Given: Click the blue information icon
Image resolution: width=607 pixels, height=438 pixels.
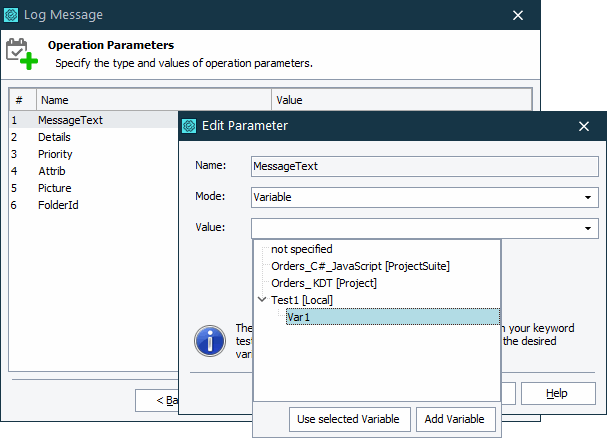Looking at the screenshot, I should [x=210, y=340].
